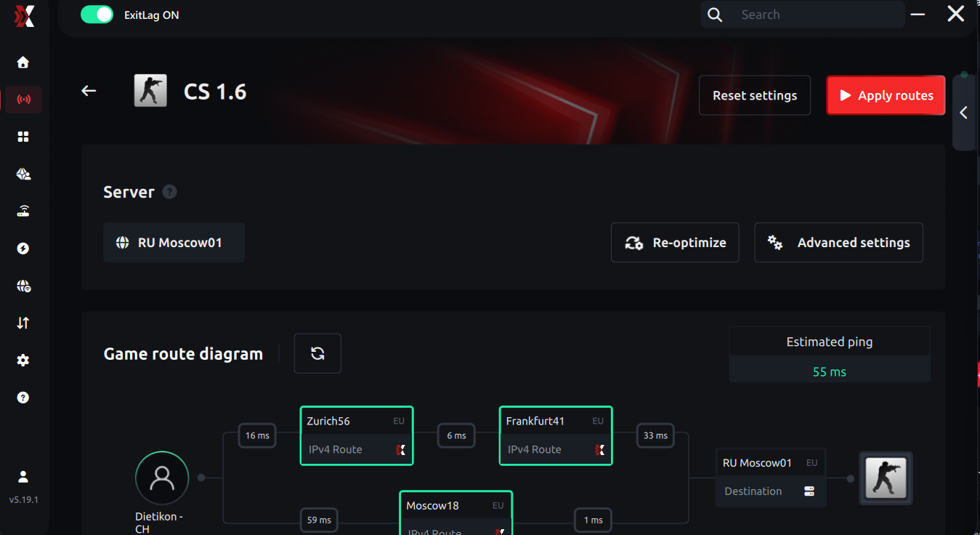Open the lightning bolt boost icon

coord(23,249)
